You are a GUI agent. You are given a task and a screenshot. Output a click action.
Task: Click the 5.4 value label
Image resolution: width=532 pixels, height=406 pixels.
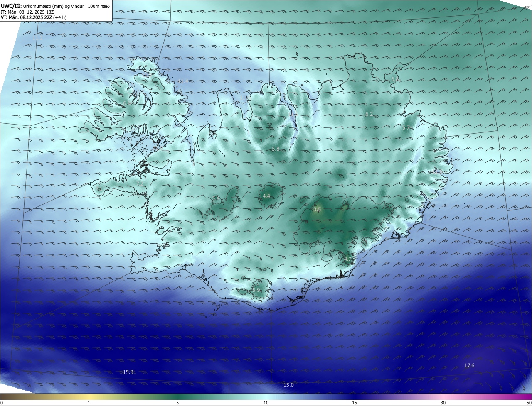pos(215,198)
